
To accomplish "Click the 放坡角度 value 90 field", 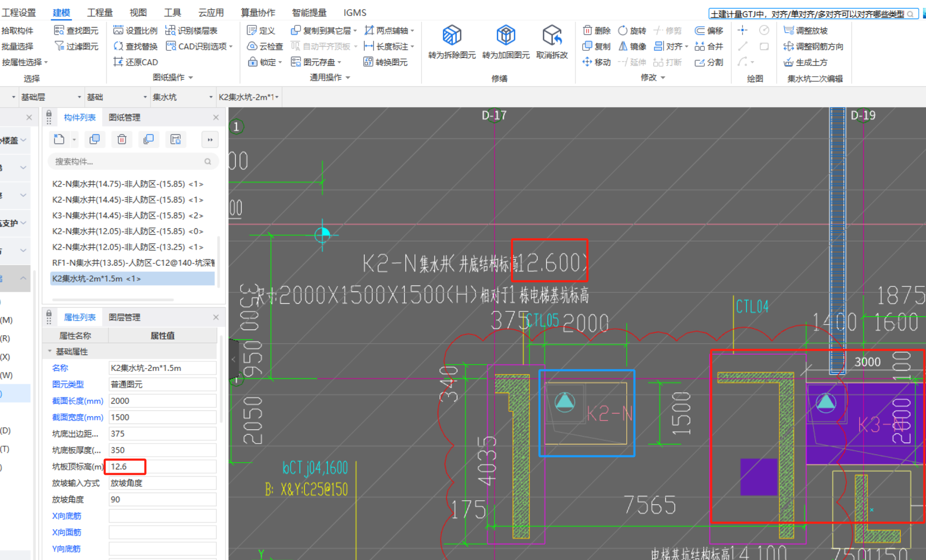I will [x=162, y=499].
